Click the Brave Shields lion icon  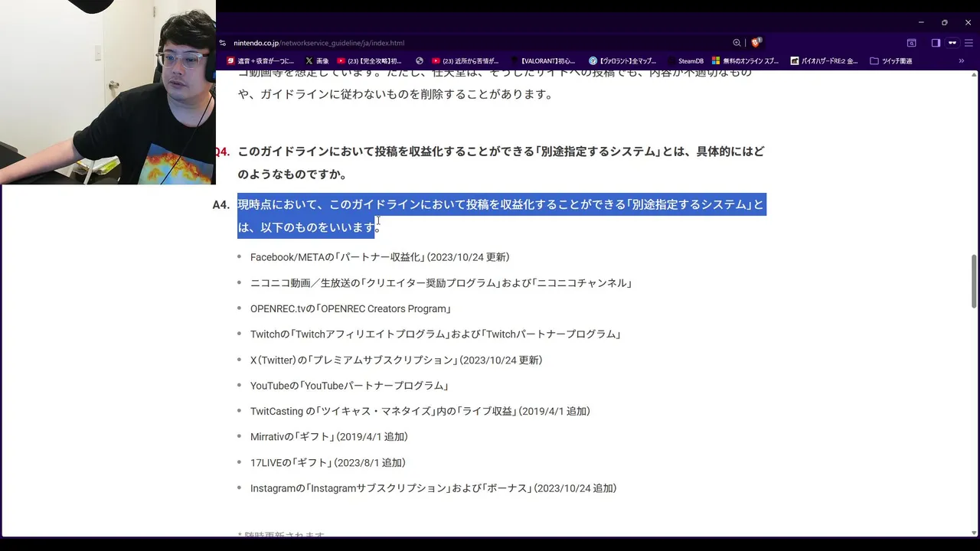coord(756,43)
